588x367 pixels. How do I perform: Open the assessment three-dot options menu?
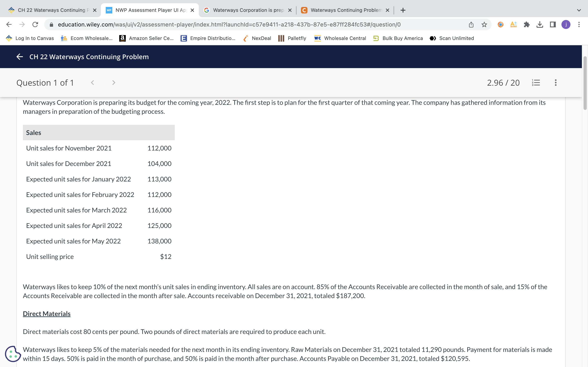[556, 83]
